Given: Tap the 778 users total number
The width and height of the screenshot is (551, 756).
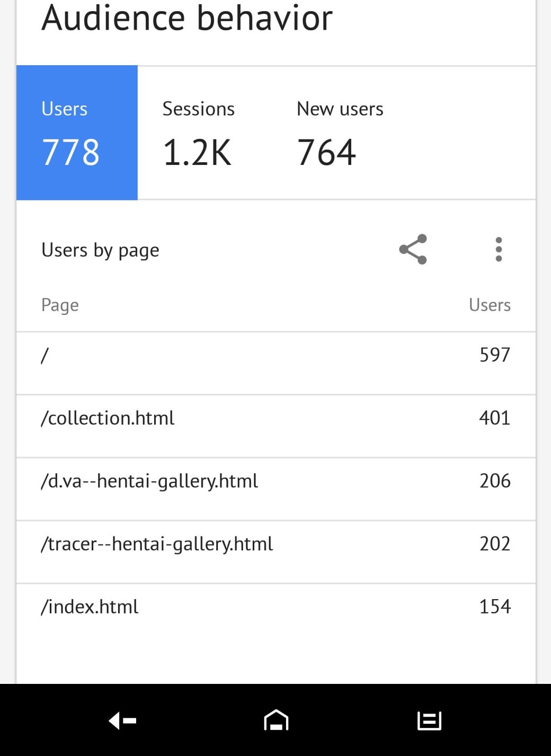Looking at the screenshot, I should (x=70, y=153).
